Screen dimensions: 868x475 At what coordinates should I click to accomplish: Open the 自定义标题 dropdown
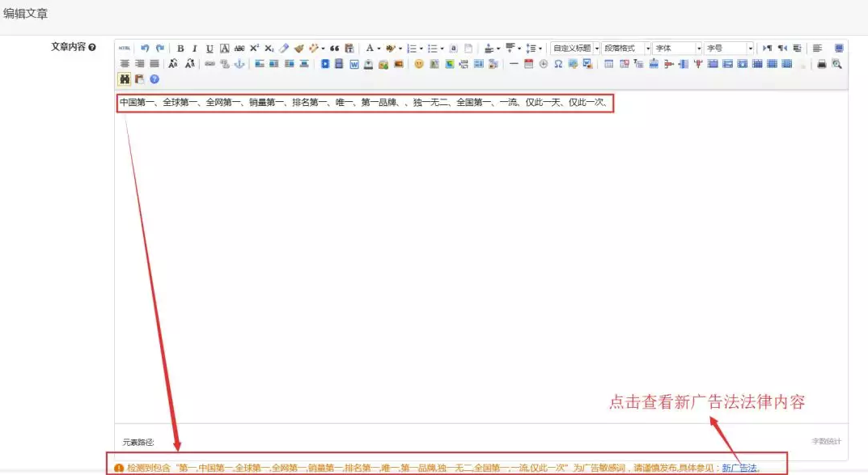click(575, 49)
